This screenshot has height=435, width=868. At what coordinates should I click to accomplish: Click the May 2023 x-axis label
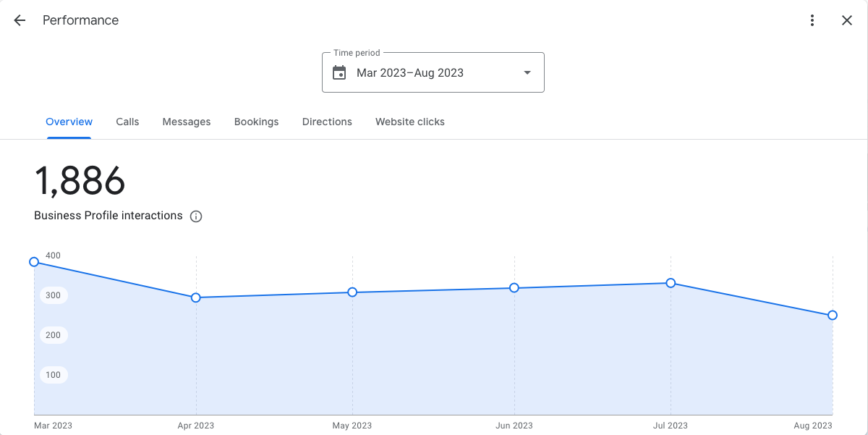coord(352,426)
